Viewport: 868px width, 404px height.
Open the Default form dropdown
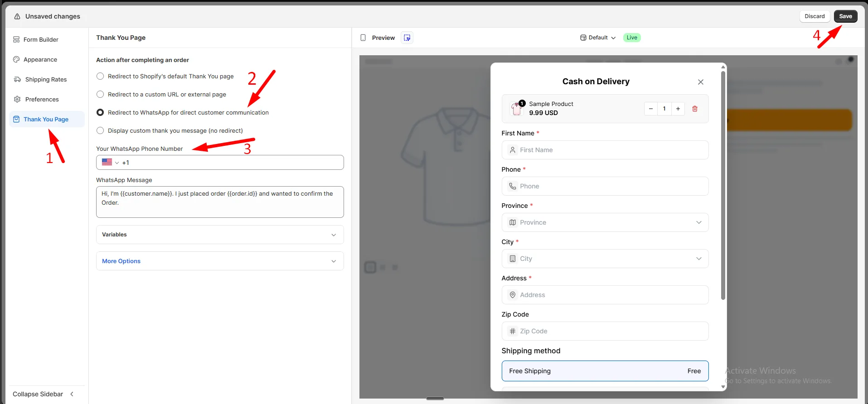tap(598, 38)
